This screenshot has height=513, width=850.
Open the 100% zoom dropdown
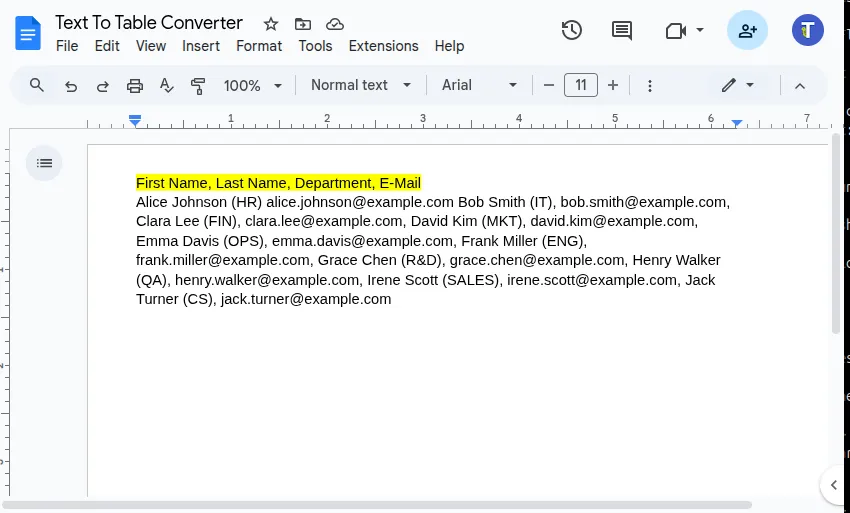pyautogui.click(x=252, y=86)
